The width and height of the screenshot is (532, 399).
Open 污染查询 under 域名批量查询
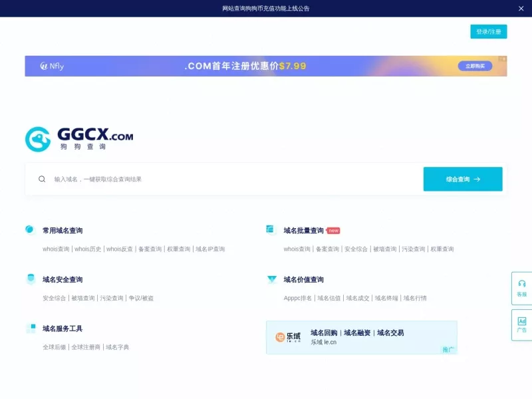413,249
